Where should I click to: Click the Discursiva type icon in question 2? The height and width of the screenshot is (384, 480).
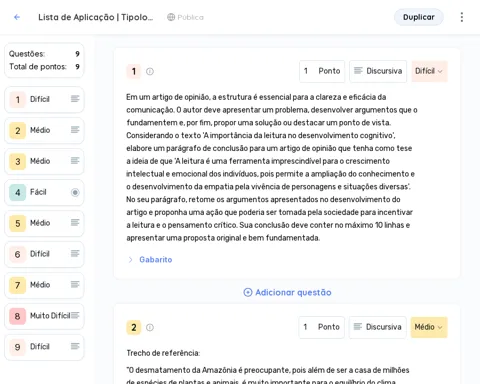click(x=358, y=327)
